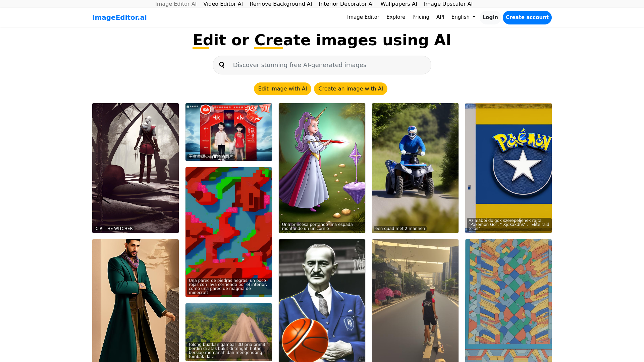The image size is (644, 362).
Task: Focus the image search input field
Action: (x=322, y=65)
